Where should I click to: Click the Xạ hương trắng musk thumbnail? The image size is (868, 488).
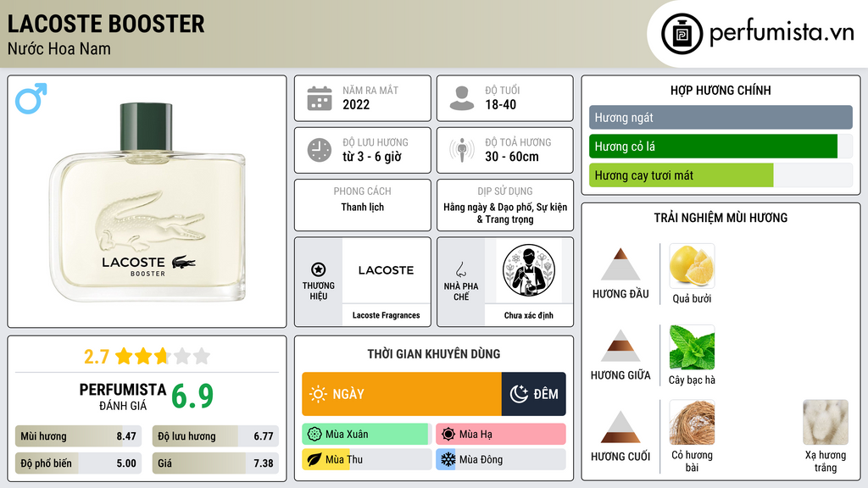tap(826, 422)
